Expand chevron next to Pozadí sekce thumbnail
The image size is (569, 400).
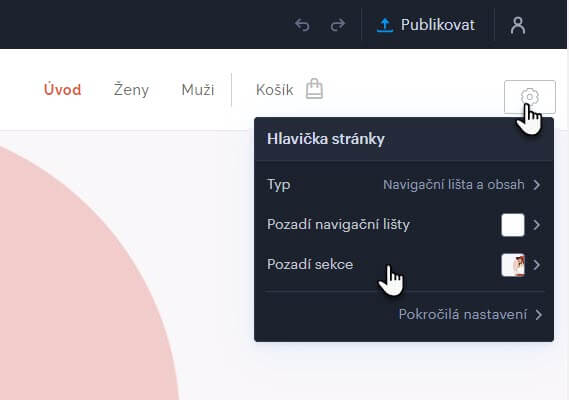point(537,265)
